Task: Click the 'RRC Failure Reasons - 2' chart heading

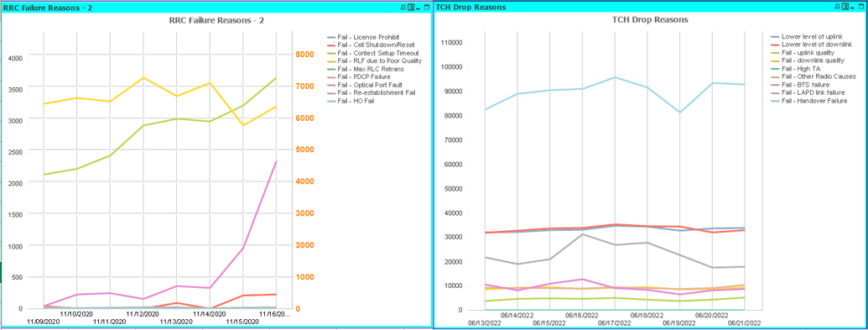Action: tap(216, 20)
